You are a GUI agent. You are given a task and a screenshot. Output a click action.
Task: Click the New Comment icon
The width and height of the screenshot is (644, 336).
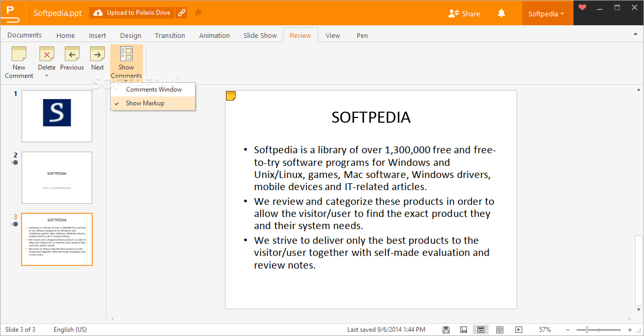click(19, 54)
